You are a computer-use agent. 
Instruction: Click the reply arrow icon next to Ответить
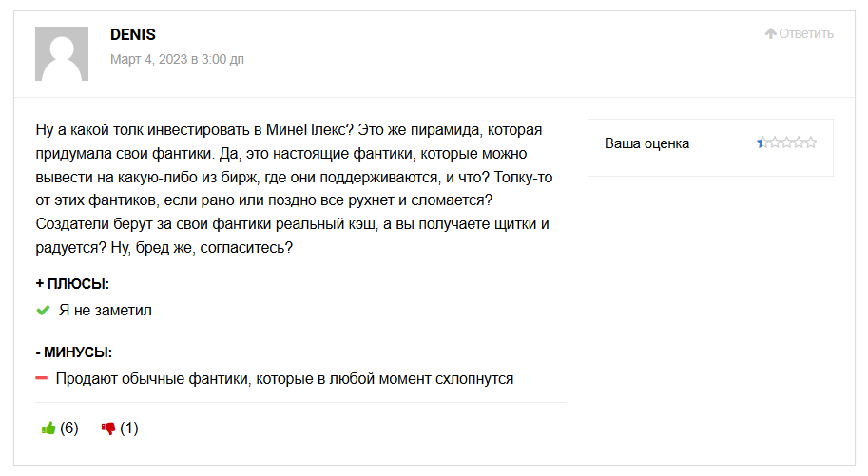(x=771, y=33)
